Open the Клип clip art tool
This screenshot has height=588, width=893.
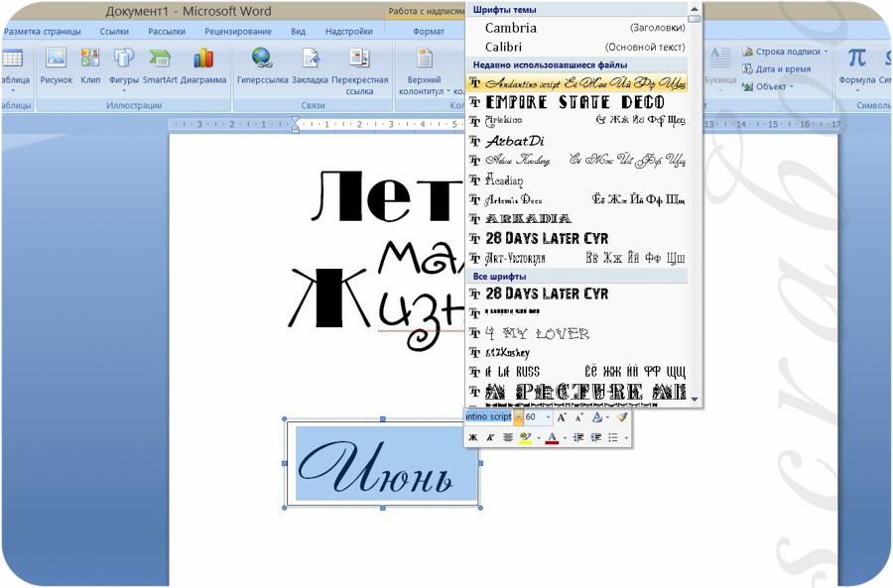click(x=90, y=65)
